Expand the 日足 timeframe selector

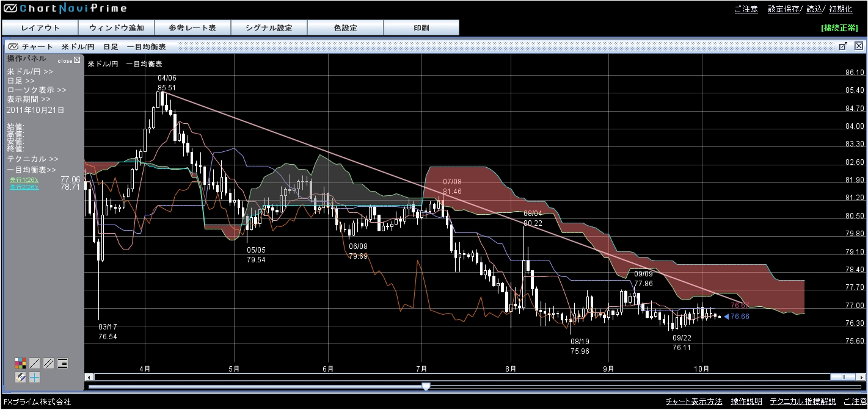tap(21, 81)
